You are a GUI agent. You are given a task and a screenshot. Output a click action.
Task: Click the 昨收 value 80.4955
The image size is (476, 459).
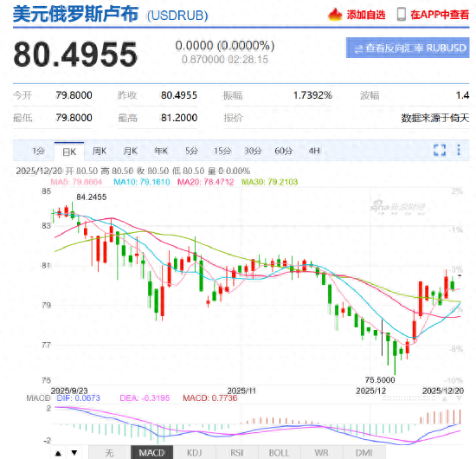click(x=179, y=95)
